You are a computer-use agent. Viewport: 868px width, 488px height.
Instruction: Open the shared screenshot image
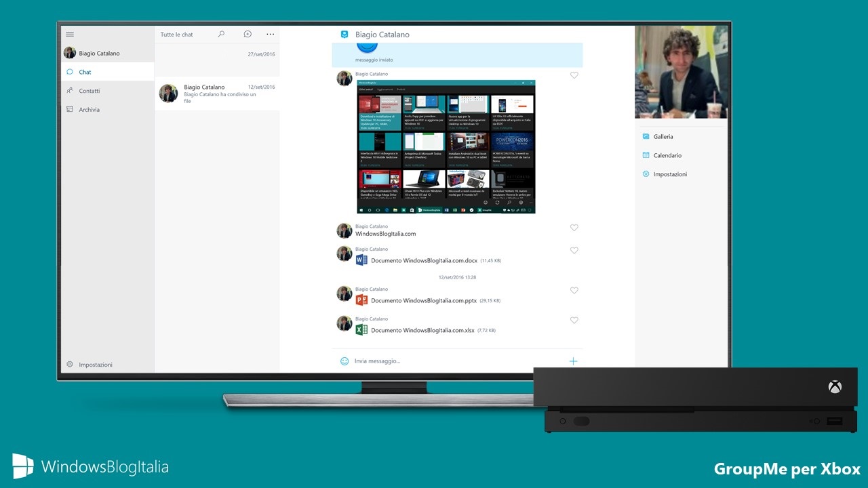click(446, 146)
